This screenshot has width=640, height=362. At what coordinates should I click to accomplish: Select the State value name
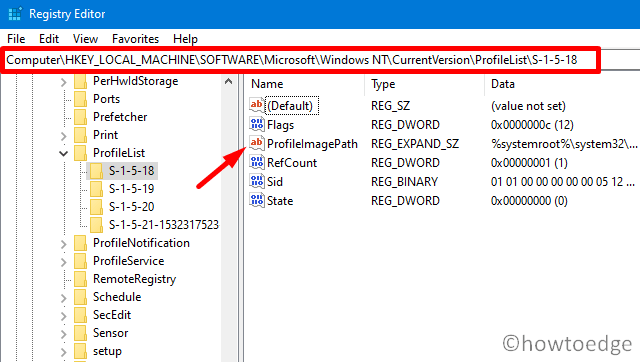point(280,201)
